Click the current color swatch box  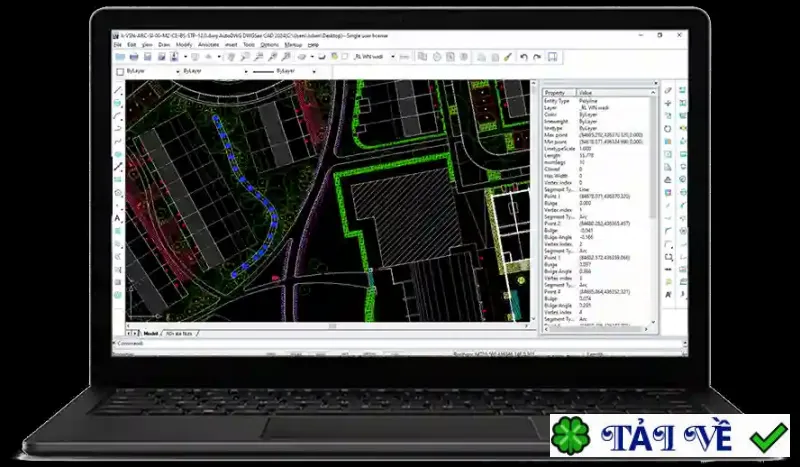pos(120,72)
